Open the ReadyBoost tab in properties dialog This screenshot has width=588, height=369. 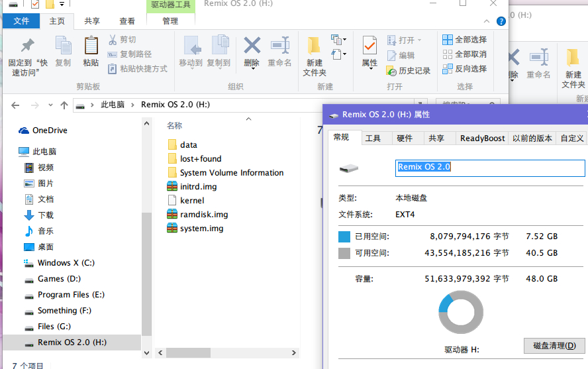tap(482, 138)
